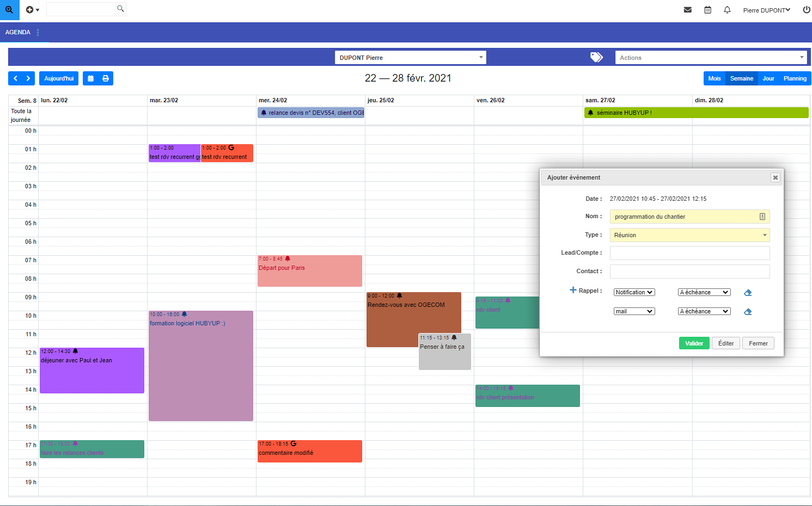Open the mail envelope icon

pos(688,10)
